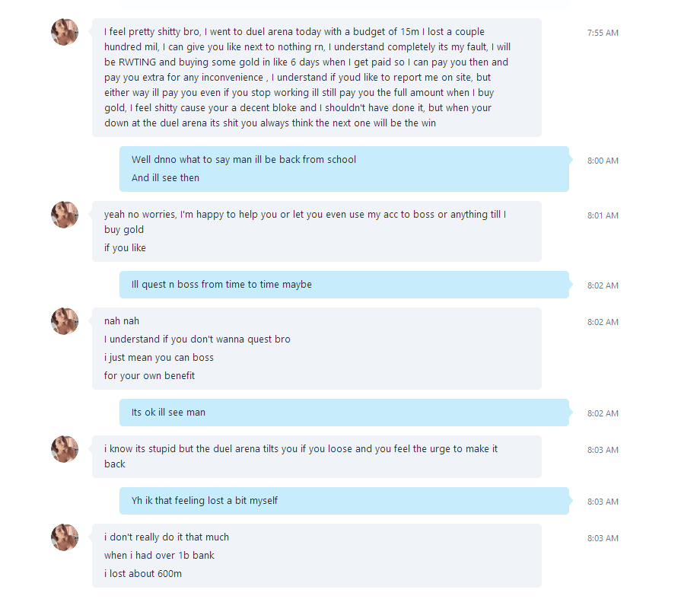Click the 'for your own benefit' message line
700x612 pixels.
click(149, 376)
